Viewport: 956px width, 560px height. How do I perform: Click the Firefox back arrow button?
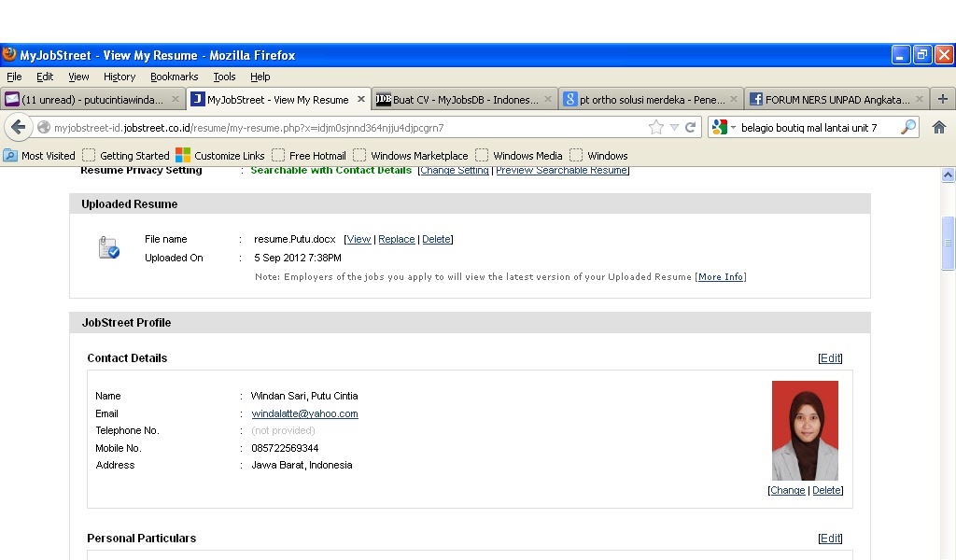(18, 127)
